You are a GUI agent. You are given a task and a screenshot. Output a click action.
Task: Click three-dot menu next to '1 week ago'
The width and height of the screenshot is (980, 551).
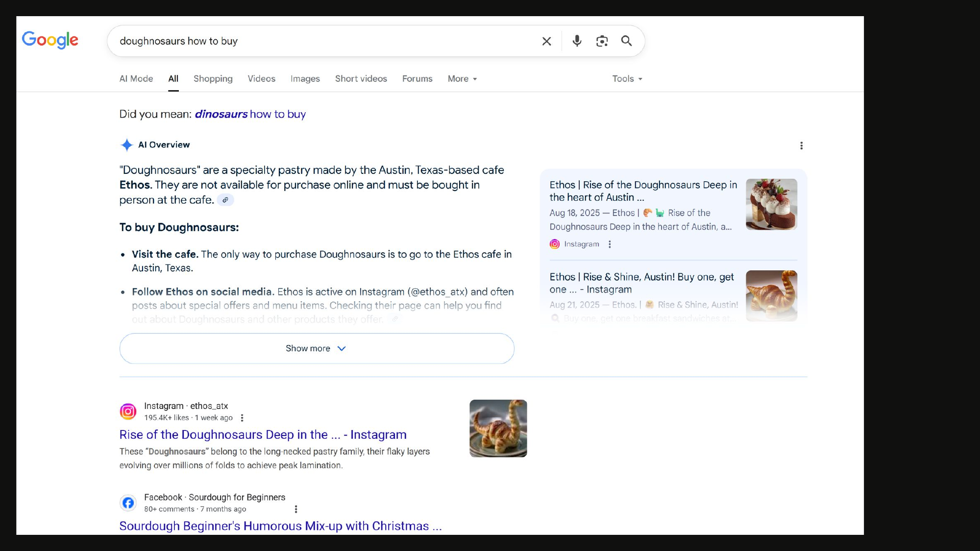pyautogui.click(x=242, y=418)
